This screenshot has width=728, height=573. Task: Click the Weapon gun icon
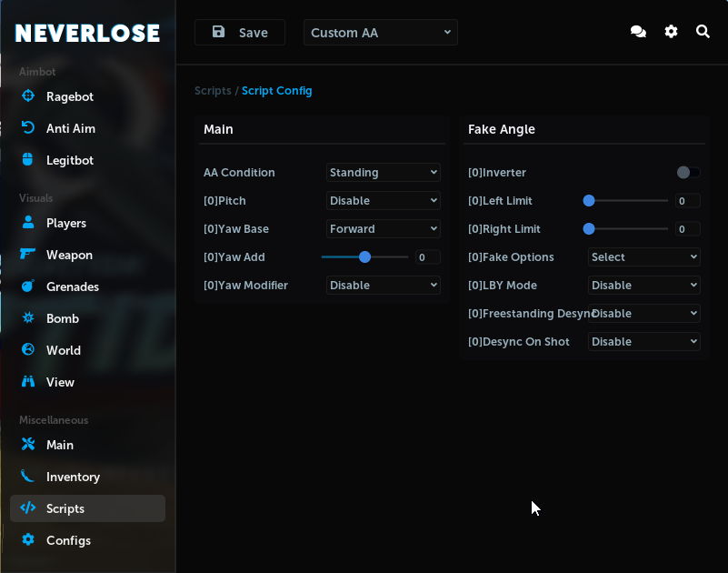pyautogui.click(x=28, y=255)
